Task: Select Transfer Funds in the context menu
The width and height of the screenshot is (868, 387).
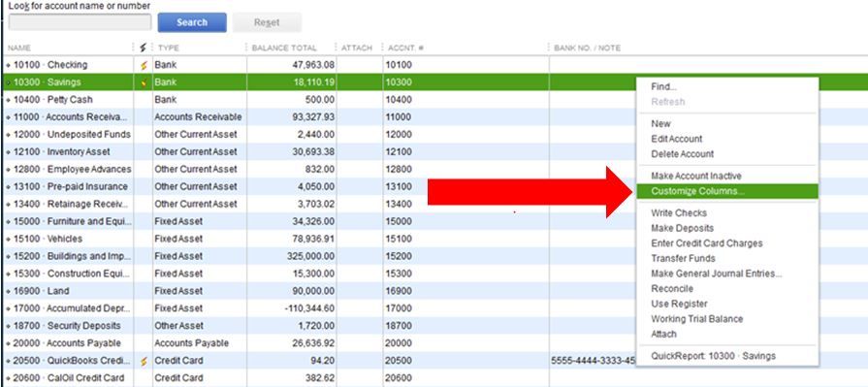Action: click(683, 259)
